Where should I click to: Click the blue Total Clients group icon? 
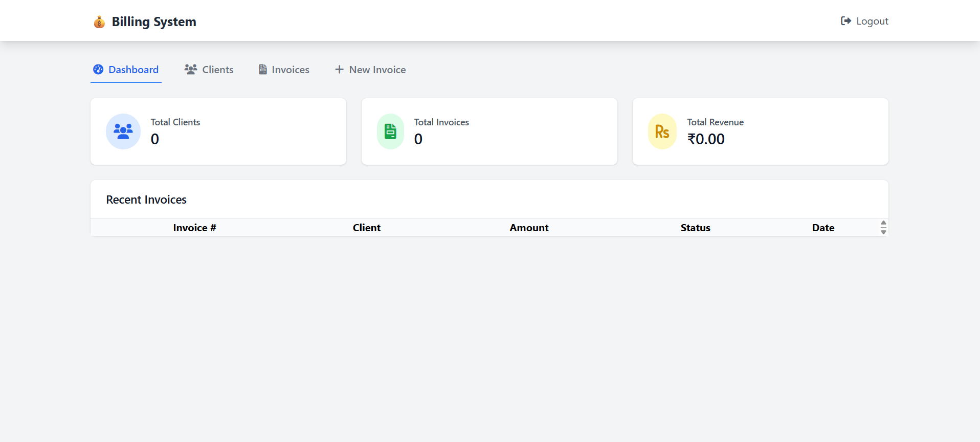coord(123,131)
